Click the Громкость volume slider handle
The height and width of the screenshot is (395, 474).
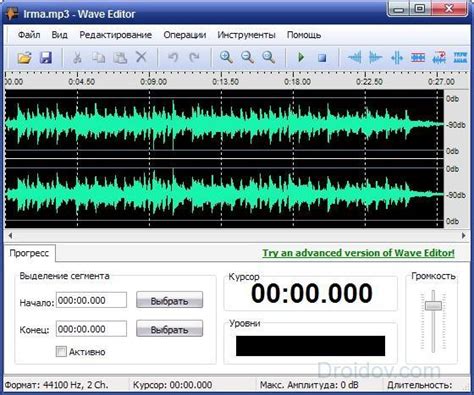(433, 306)
